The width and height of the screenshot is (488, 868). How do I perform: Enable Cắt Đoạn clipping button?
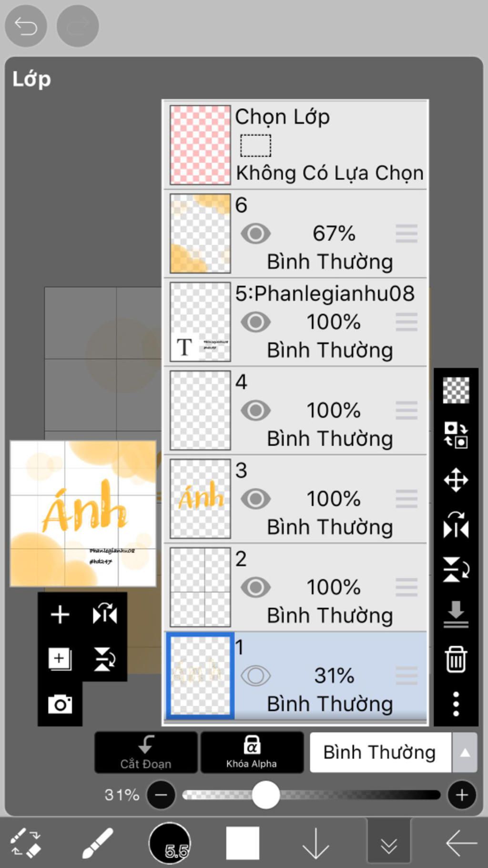click(x=146, y=753)
